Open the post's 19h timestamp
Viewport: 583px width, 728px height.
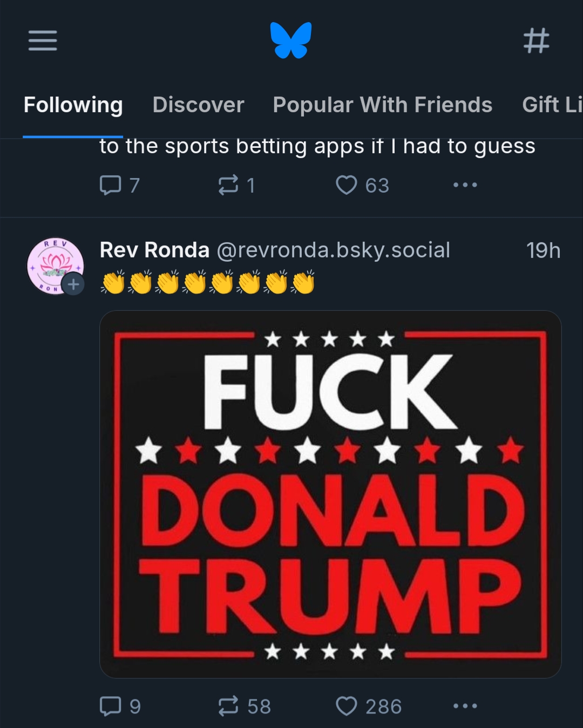coord(543,250)
